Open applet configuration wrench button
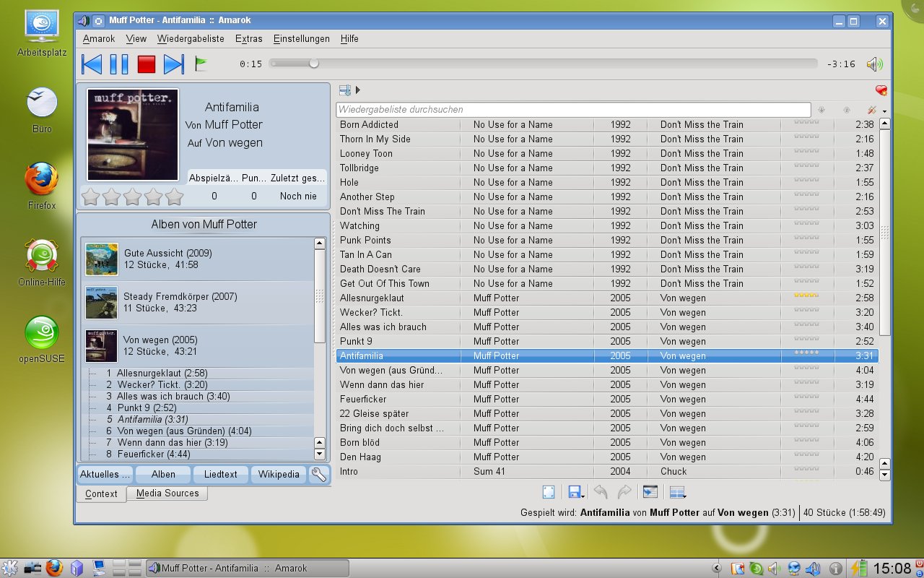Screen dimensions: 924x578 pos(319,475)
